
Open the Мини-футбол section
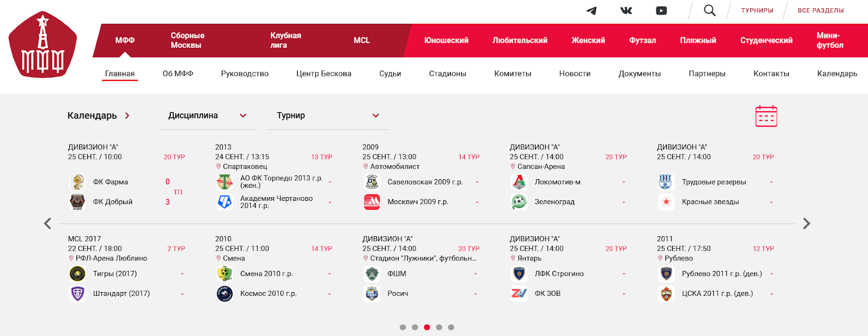click(829, 40)
